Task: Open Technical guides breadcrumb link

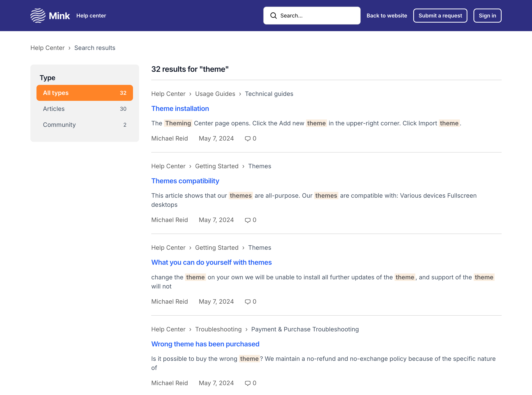Action: tap(269, 94)
